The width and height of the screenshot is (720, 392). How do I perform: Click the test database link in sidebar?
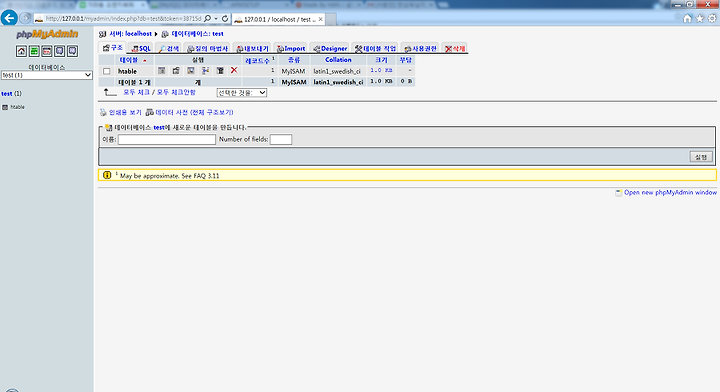(6, 94)
